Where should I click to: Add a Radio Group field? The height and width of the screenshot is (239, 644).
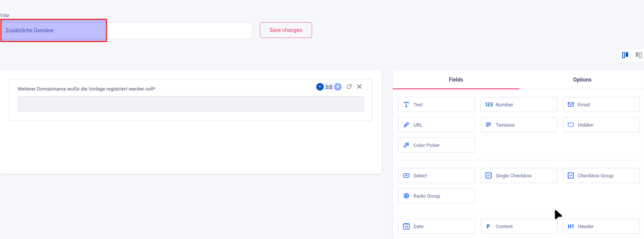coord(436,196)
